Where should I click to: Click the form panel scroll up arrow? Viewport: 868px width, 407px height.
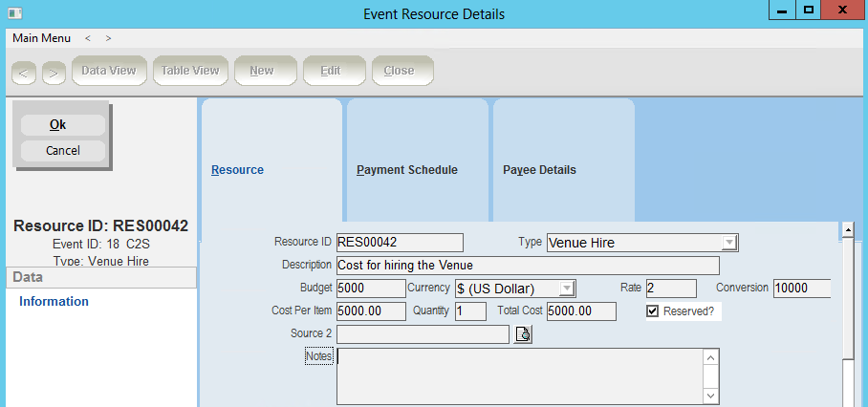coord(848,229)
